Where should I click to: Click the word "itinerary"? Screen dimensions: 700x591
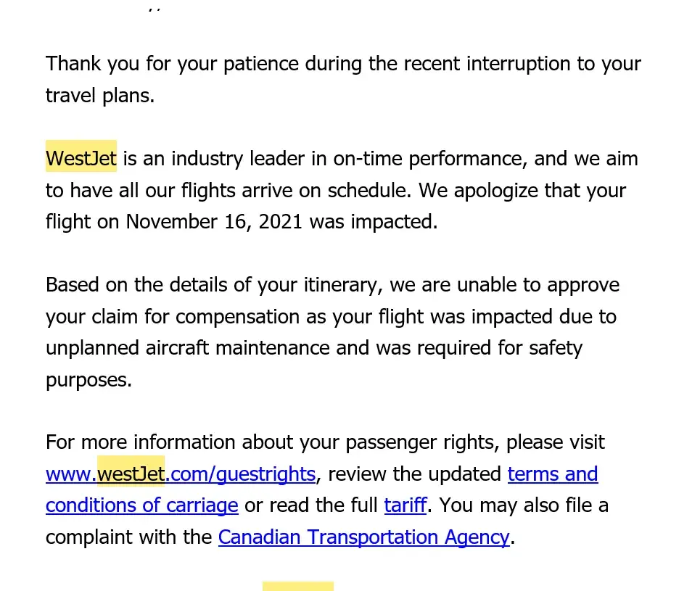[x=340, y=285]
